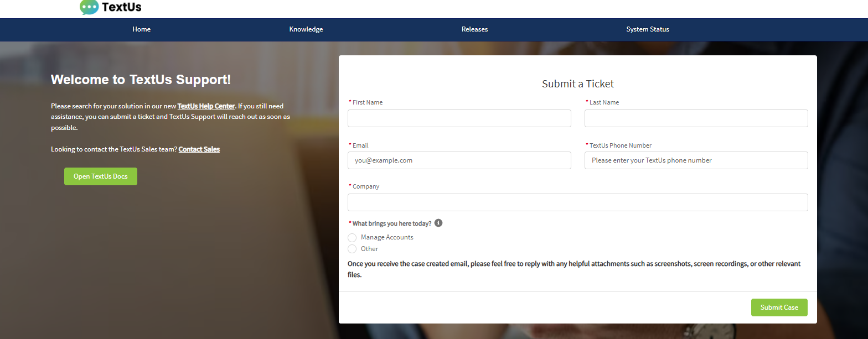The width and height of the screenshot is (868, 339).
Task: Select the Manage Accounts radio option
Action: coord(352,237)
